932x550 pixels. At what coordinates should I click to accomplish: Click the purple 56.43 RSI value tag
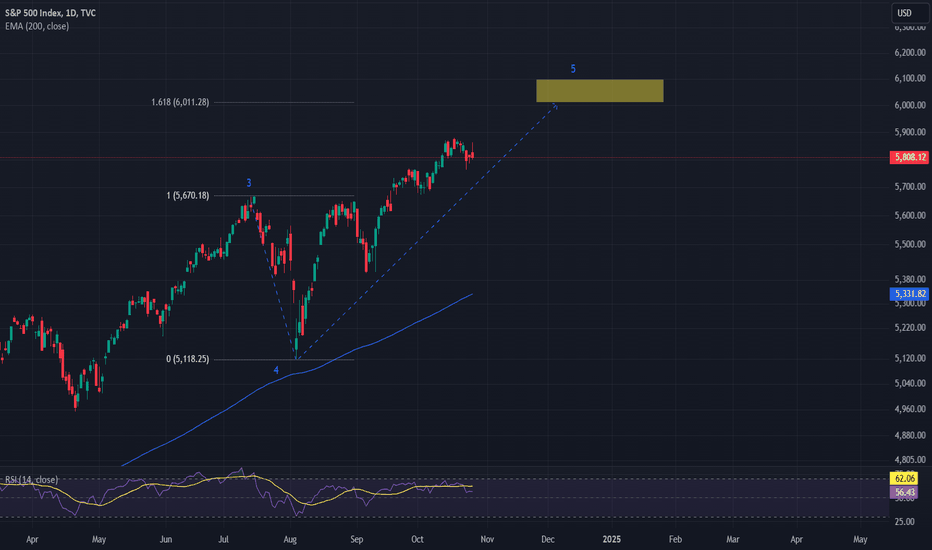point(904,492)
